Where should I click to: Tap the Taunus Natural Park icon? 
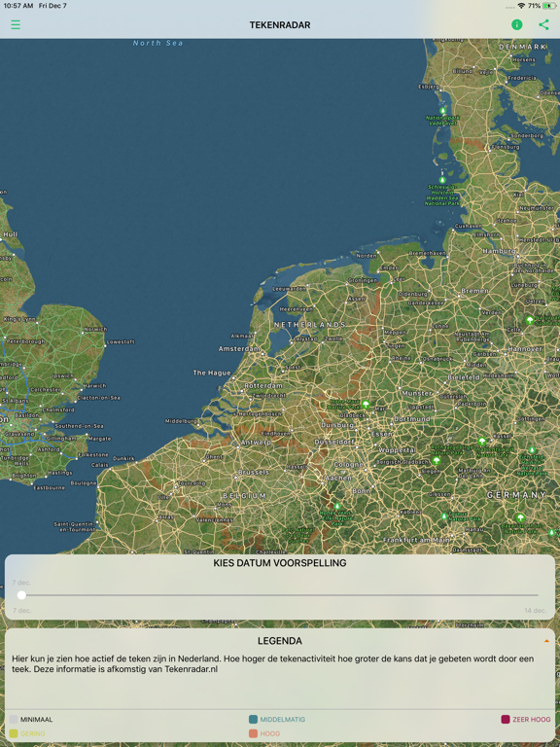coord(443,516)
